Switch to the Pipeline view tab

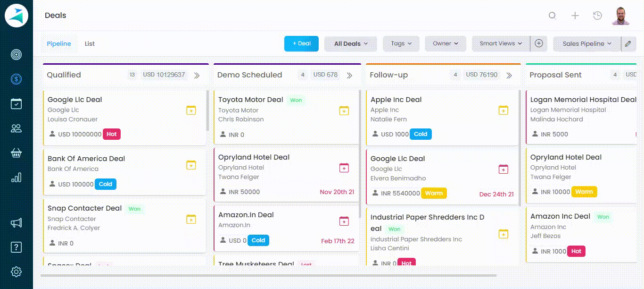tap(59, 43)
